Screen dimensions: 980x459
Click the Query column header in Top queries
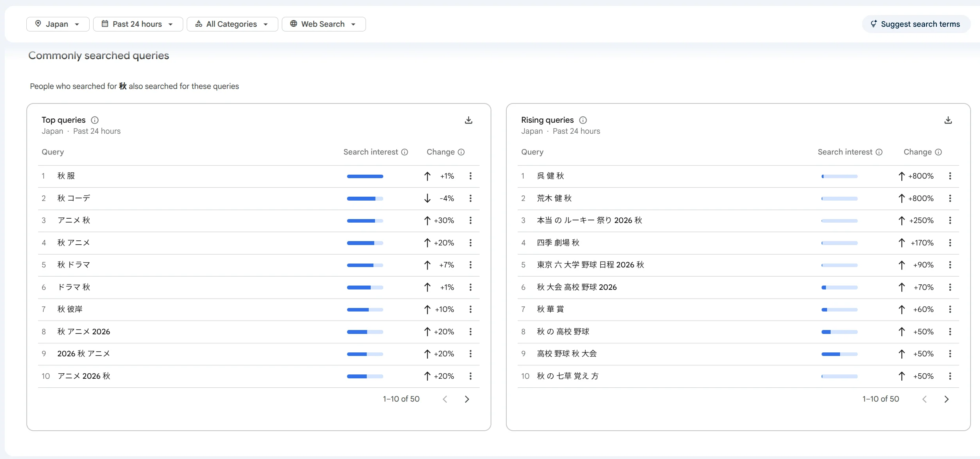53,152
